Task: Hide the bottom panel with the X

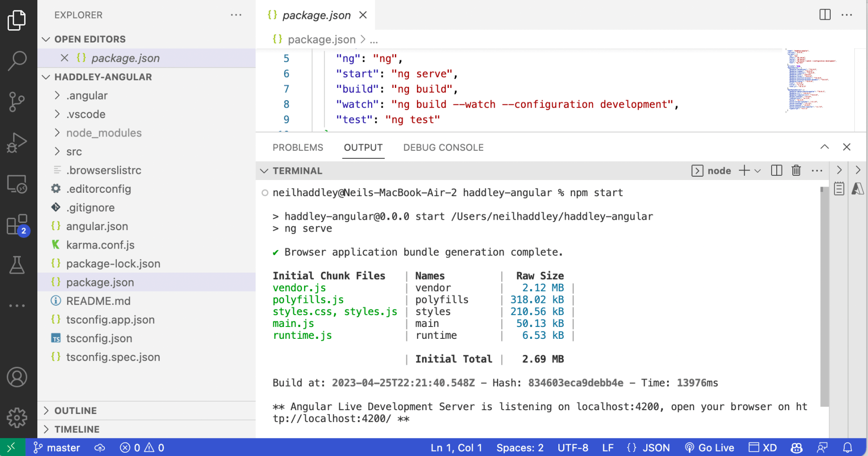Action: (x=847, y=147)
